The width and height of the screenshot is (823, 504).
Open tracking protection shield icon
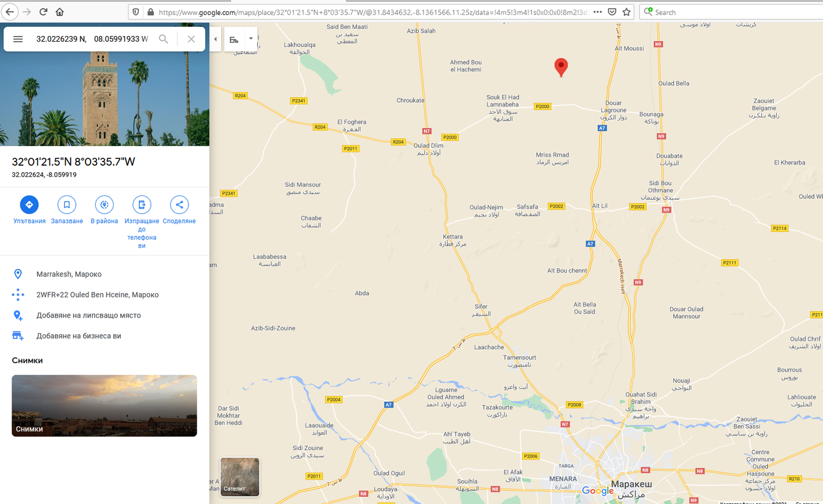pos(135,12)
